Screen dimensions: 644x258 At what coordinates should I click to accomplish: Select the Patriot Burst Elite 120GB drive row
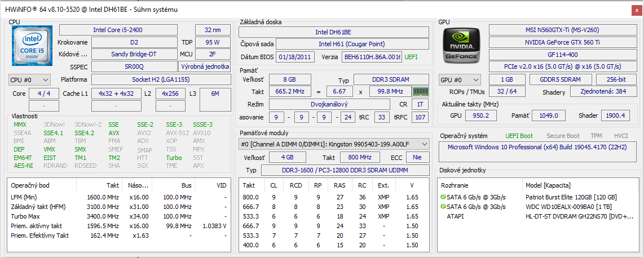[537, 197]
